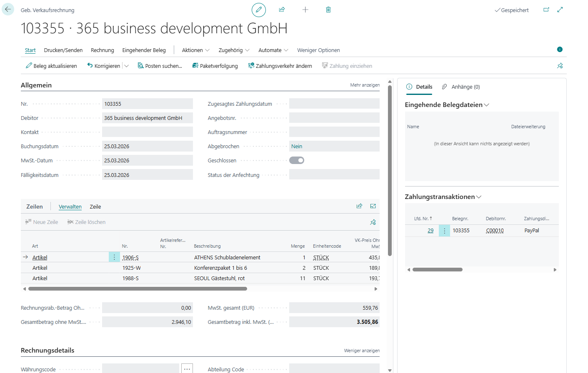Expand the Zeilen section to full view
The height and width of the screenshot is (373, 588).
pos(373,206)
